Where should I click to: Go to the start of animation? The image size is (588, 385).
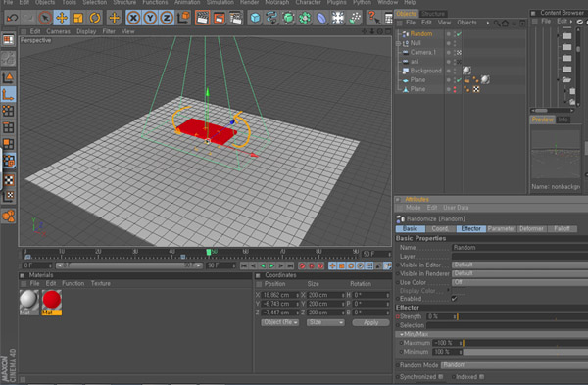click(244, 265)
